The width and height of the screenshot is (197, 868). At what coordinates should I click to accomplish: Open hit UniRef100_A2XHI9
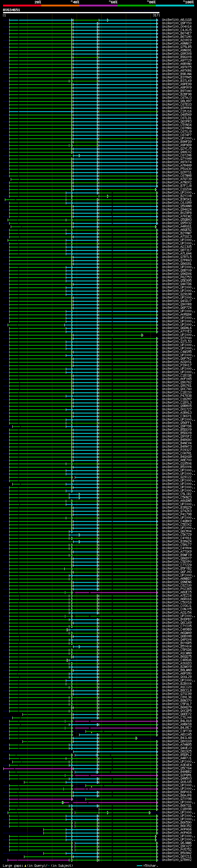177,40
